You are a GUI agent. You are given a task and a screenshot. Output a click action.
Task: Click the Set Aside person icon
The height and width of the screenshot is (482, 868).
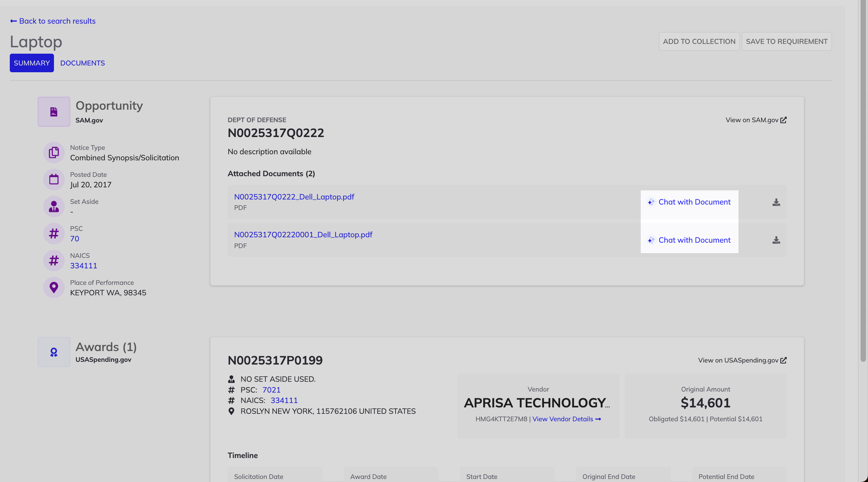(54, 207)
